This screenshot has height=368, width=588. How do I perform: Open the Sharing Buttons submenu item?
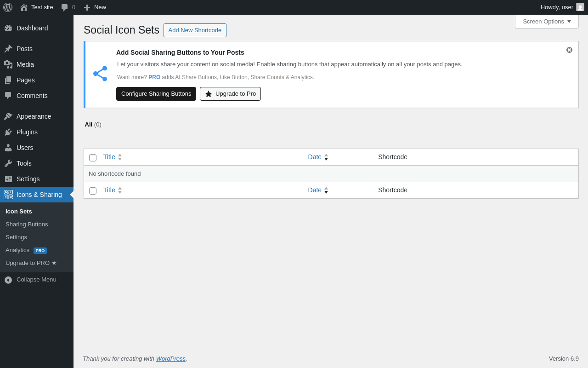[27, 224]
